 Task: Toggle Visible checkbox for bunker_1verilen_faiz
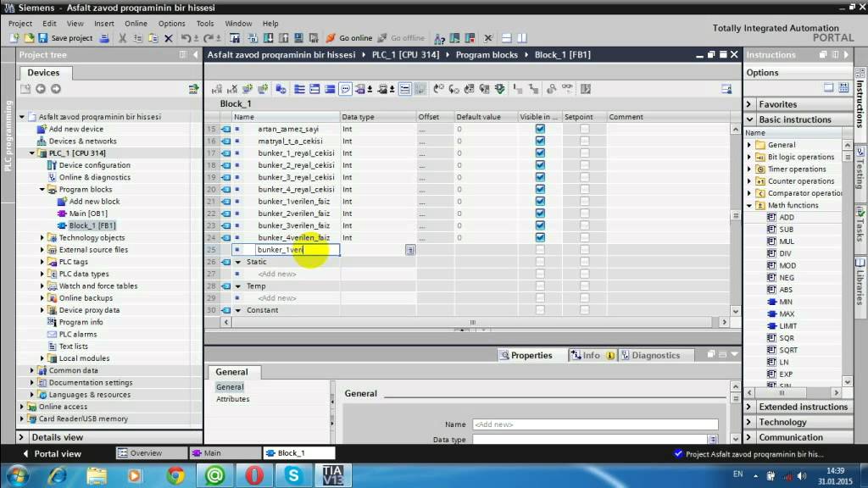pyautogui.click(x=540, y=202)
